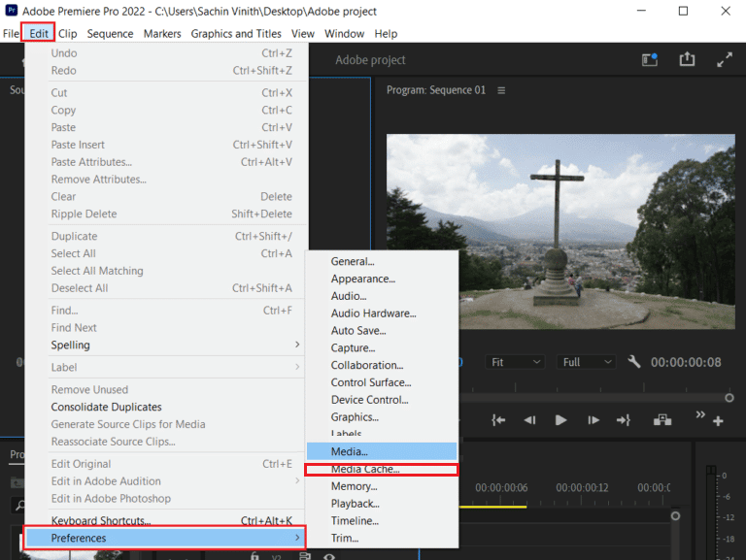The image size is (746, 560).
Task: Choose Media Cache preferences entry
Action: [382, 469]
